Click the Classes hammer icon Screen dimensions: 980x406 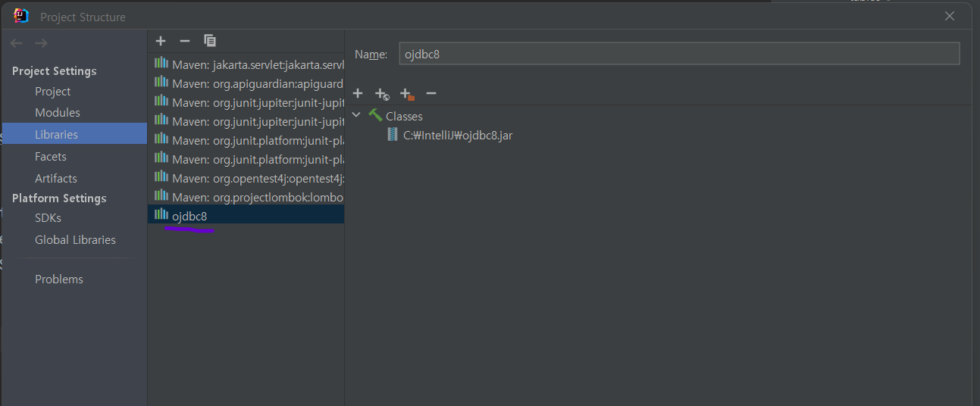pyautogui.click(x=375, y=116)
